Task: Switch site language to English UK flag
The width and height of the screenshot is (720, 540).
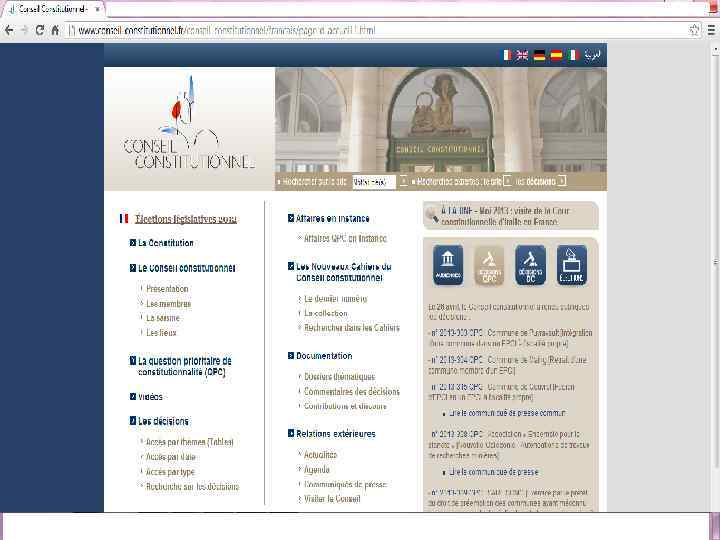Action: 522,55
